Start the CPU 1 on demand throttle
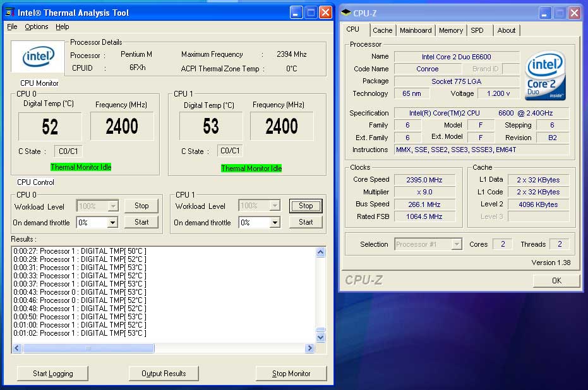Screen dimensions: 588x390 tap(306, 222)
